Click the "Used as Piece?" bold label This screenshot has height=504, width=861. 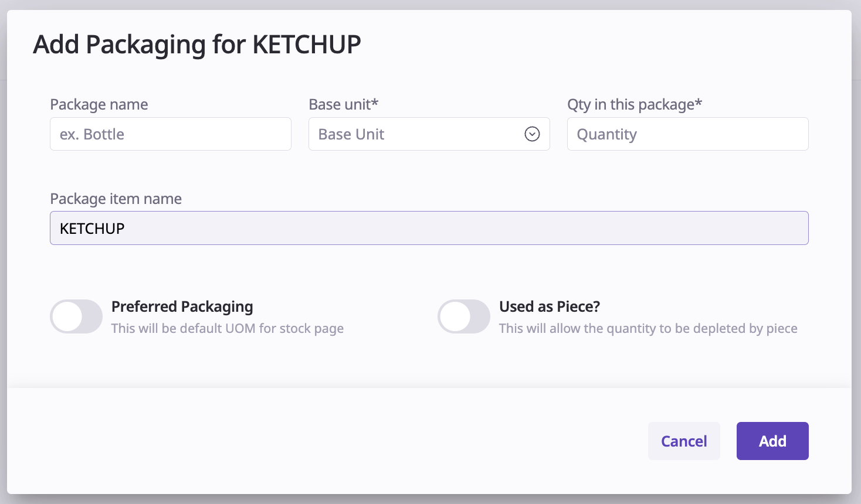(550, 307)
